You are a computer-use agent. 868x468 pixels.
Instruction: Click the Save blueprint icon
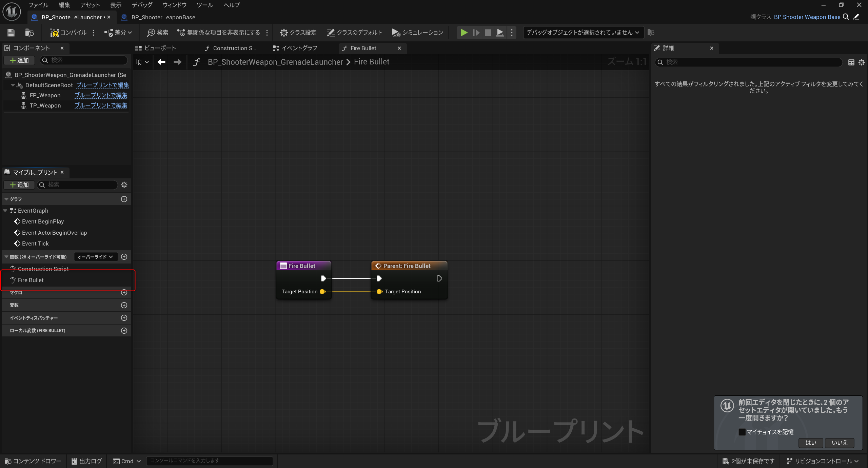click(x=11, y=33)
